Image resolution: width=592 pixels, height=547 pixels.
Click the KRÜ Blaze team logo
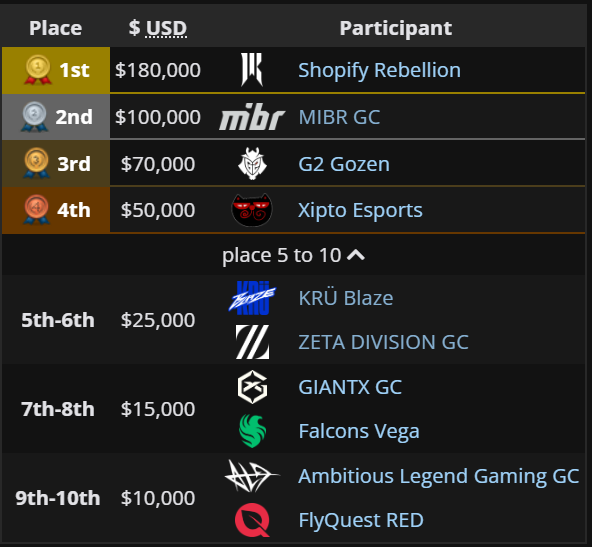coord(252,298)
